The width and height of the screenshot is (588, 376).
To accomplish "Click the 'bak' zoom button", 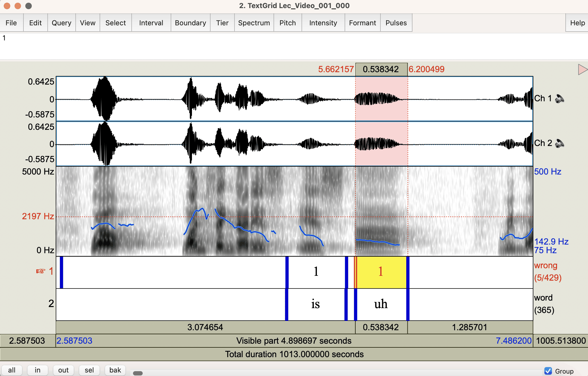I will 115,370.
